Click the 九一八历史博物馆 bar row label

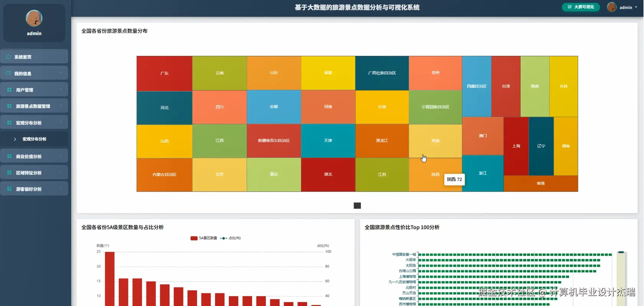point(402,282)
